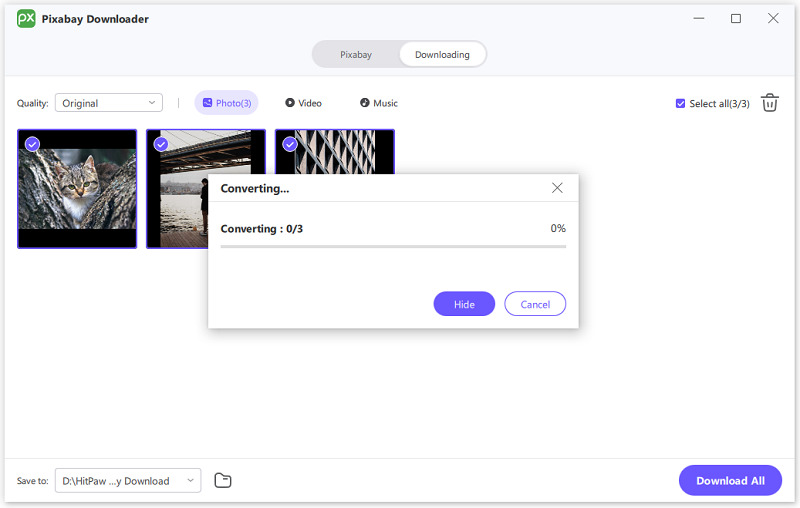Screen dimensions: 800x508
Task: Uncheck the cat photo selection mark
Action: coord(32,144)
